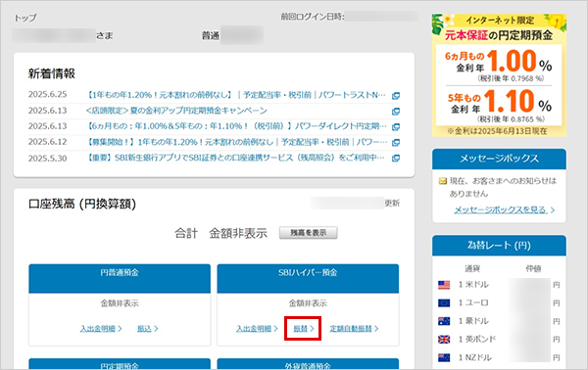Click the 通貨 column heading
Image resolution: width=588 pixels, height=370 pixels.
coord(472,269)
